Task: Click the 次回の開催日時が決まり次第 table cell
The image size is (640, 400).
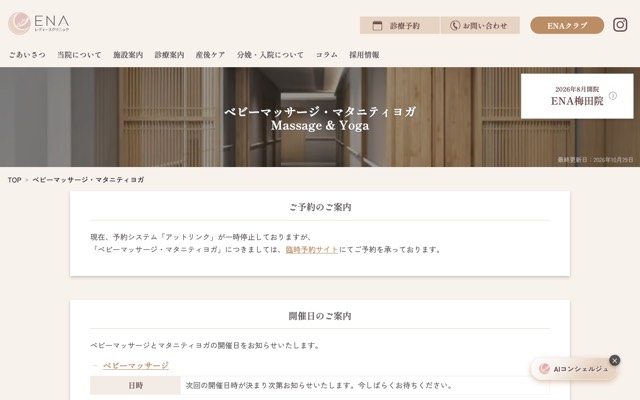Action: coord(365,385)
